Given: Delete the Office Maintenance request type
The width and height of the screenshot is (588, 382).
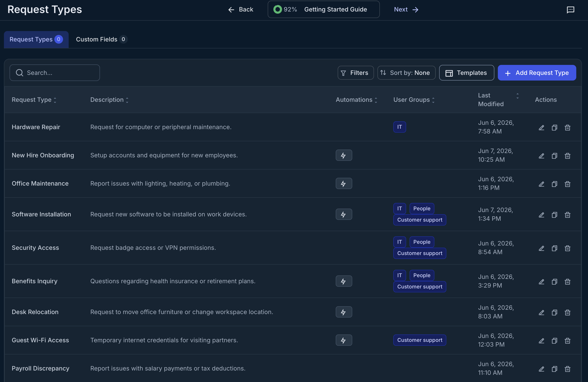Looking at the screenshot, I should click(x=568, y=184).
